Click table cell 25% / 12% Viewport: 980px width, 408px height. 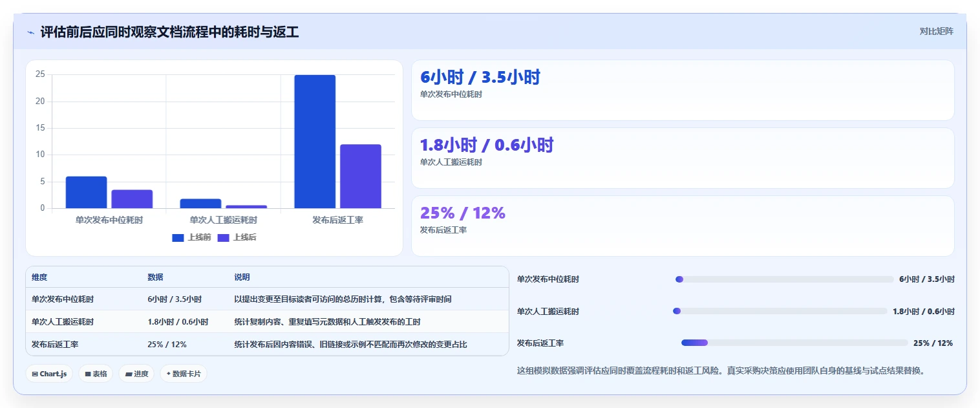[167, 345]
